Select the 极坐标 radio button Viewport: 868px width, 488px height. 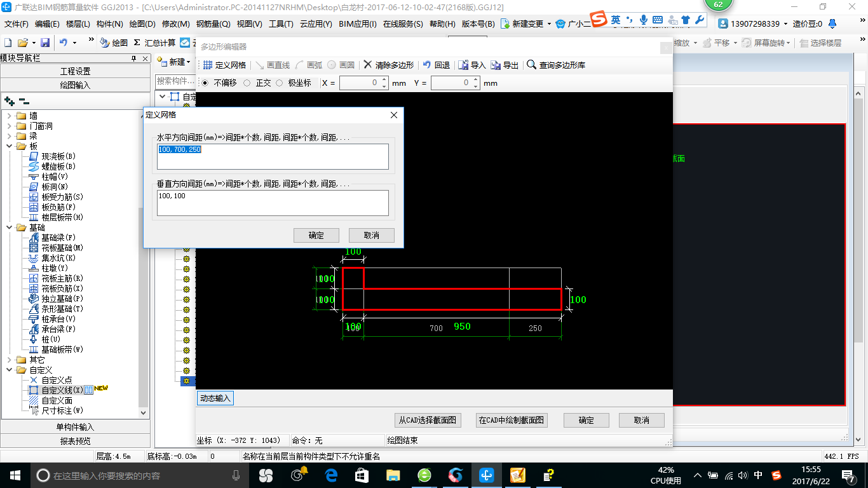click(279, 83)
